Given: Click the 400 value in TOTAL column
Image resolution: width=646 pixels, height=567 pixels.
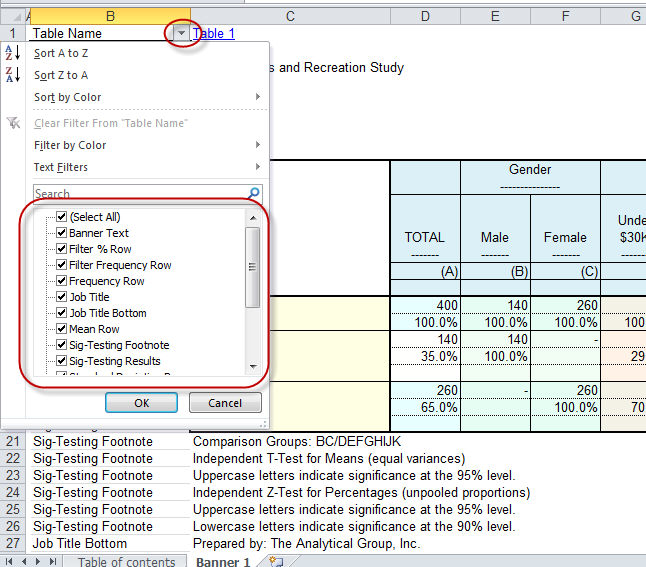Looking at the screenshot, I should click(425, 305).
